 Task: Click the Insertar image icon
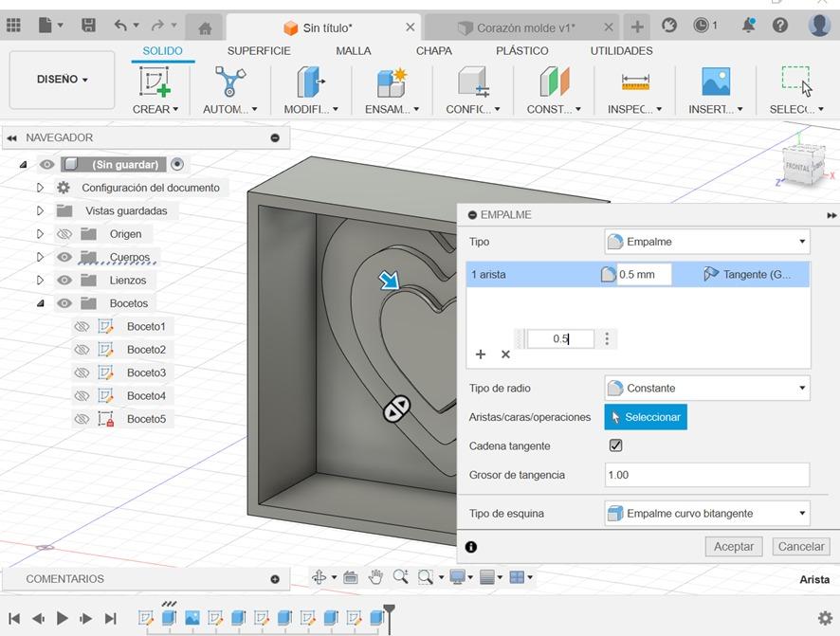pos(716,82)
